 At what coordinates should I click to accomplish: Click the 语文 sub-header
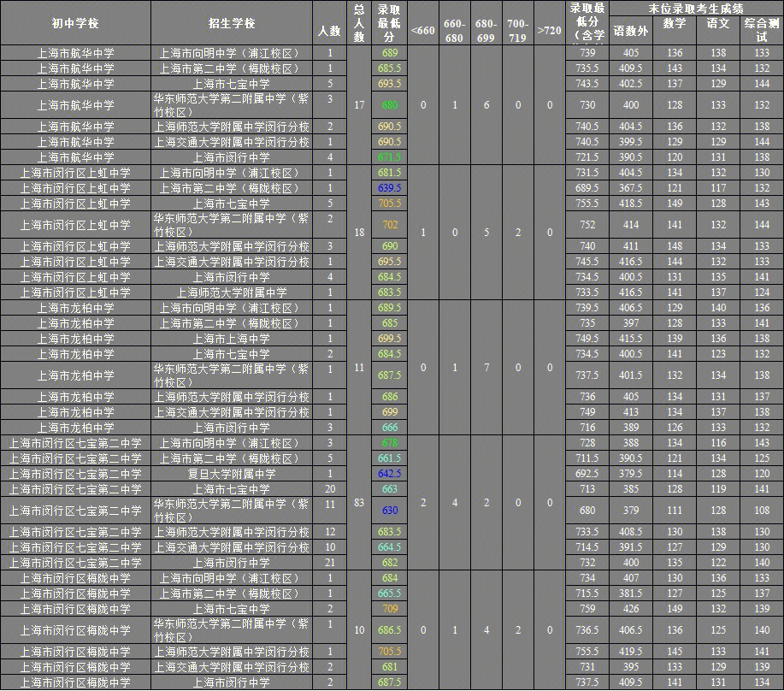coord(718,23)
